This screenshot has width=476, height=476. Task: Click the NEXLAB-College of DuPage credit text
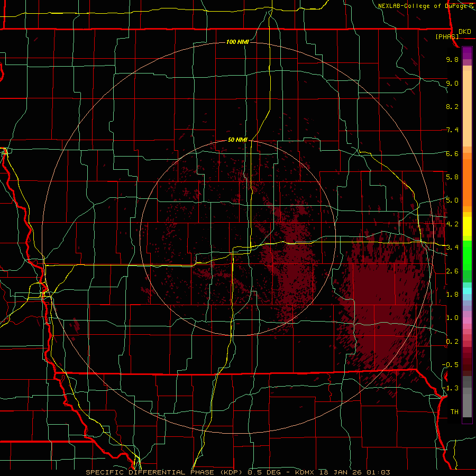425,6
